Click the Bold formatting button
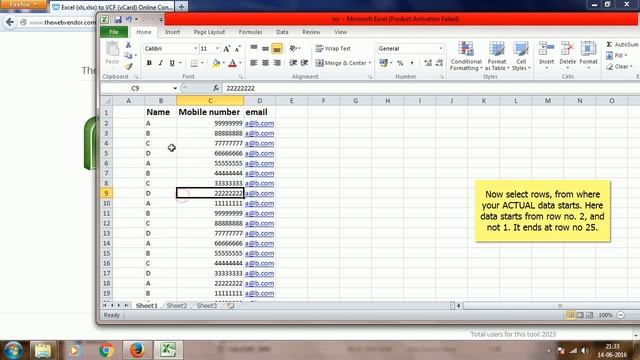 149,63
